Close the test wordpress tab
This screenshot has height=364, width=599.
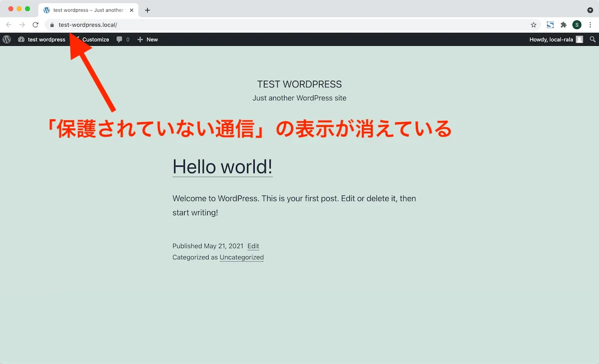click(x=132, y=10)
